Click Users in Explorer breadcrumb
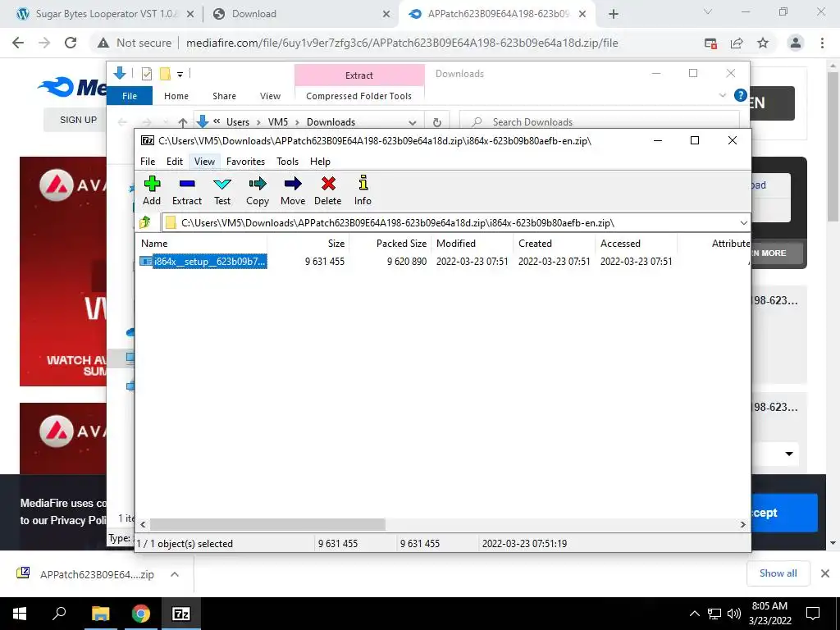840x630 pixels. click(237, 122)
